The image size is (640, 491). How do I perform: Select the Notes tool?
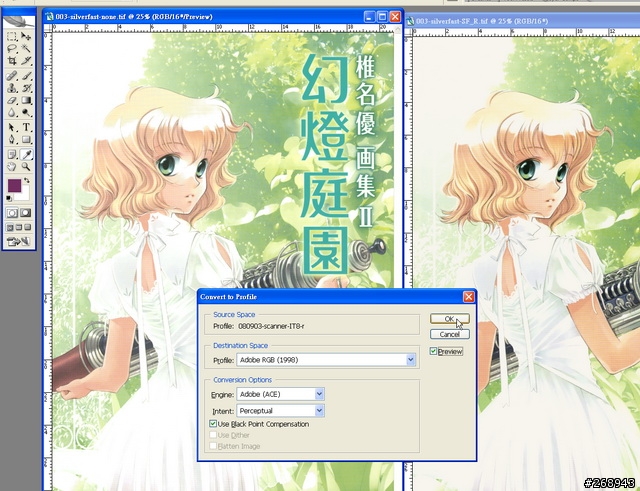coord(12,154)
